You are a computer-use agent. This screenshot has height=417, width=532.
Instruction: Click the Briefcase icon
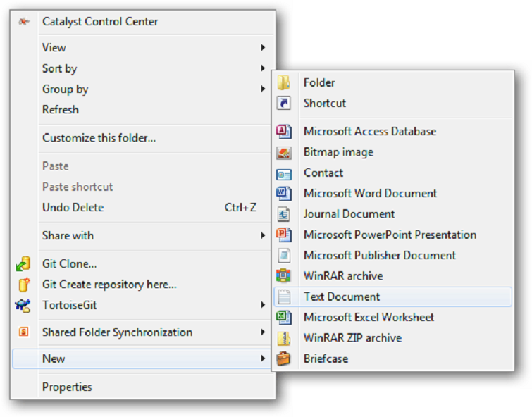(x=283, y=359)
